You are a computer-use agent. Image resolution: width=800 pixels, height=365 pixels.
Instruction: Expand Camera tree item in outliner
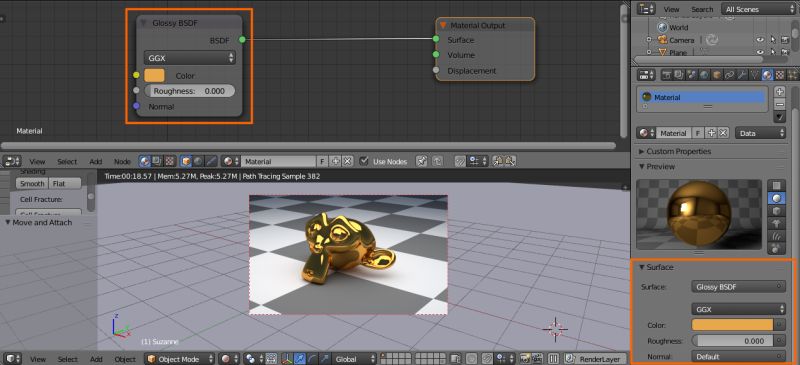[648, 40]
